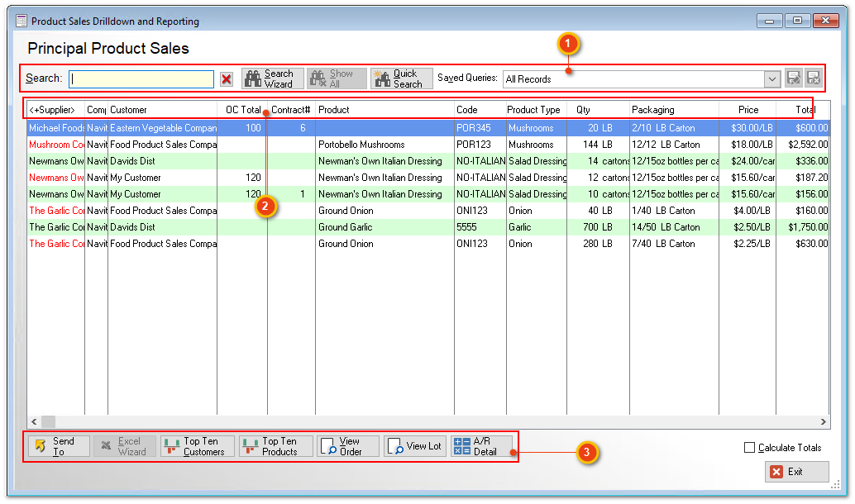Sort by Price column header
Viewport: 855px width, 504px height.
pos(748,110)
